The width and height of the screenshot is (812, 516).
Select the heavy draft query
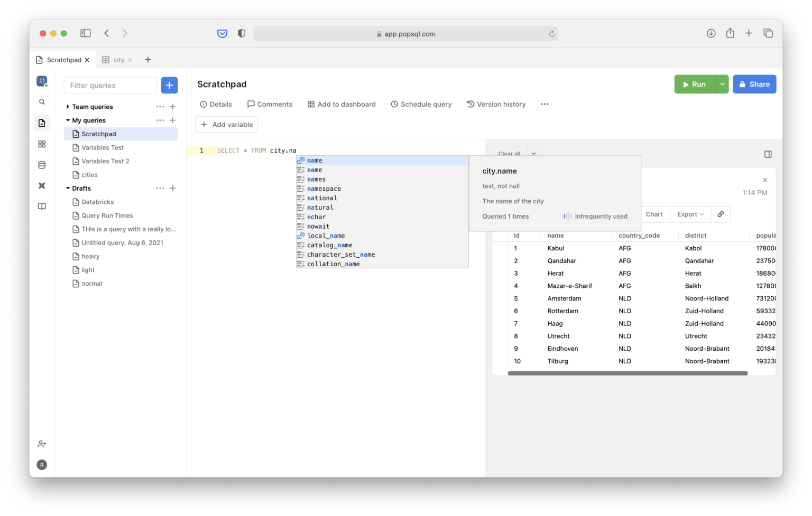click(x=90, y=256)
